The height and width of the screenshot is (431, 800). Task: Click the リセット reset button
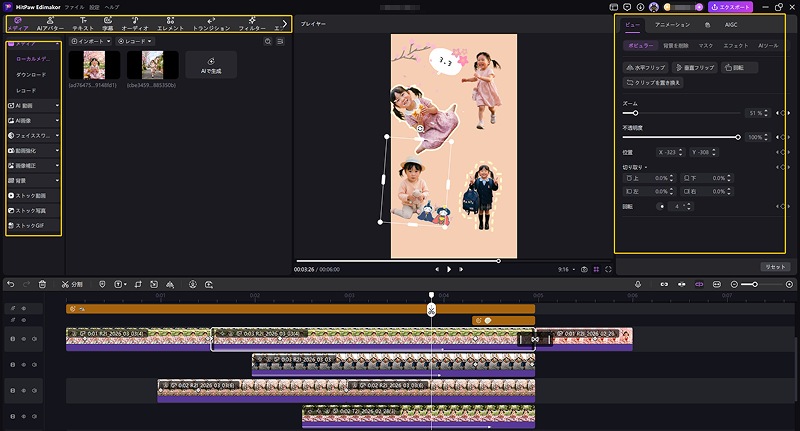coord(775,267)
